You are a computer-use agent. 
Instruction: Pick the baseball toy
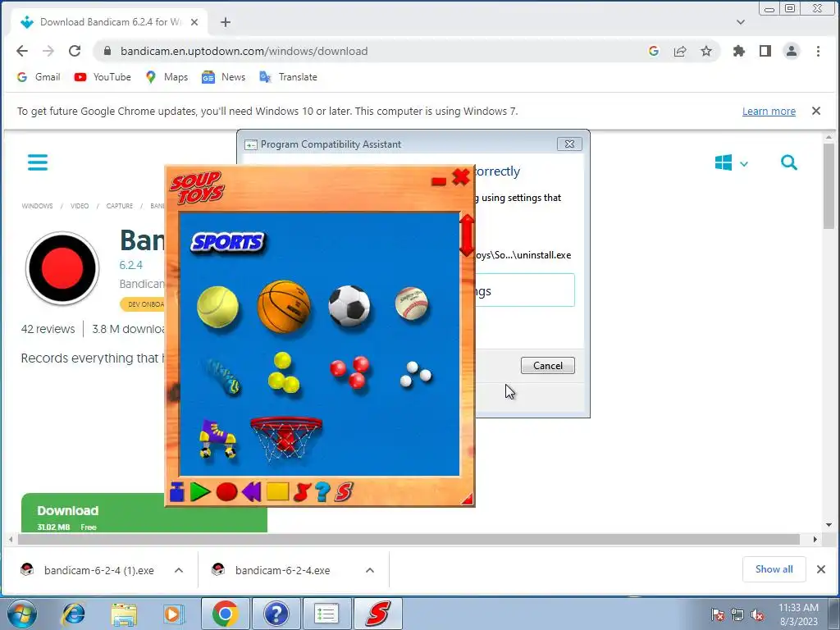412,304
